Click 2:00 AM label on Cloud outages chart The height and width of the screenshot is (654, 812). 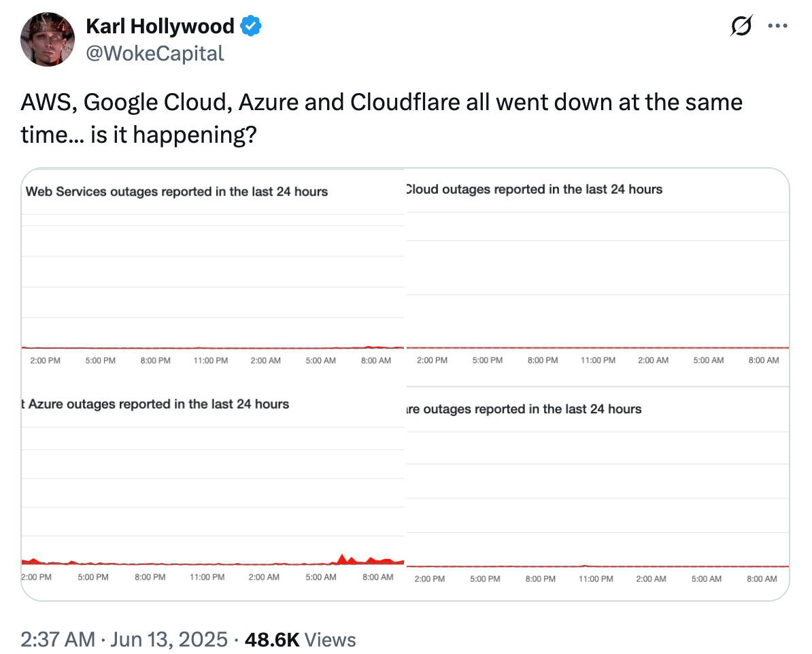pos(653,360)
